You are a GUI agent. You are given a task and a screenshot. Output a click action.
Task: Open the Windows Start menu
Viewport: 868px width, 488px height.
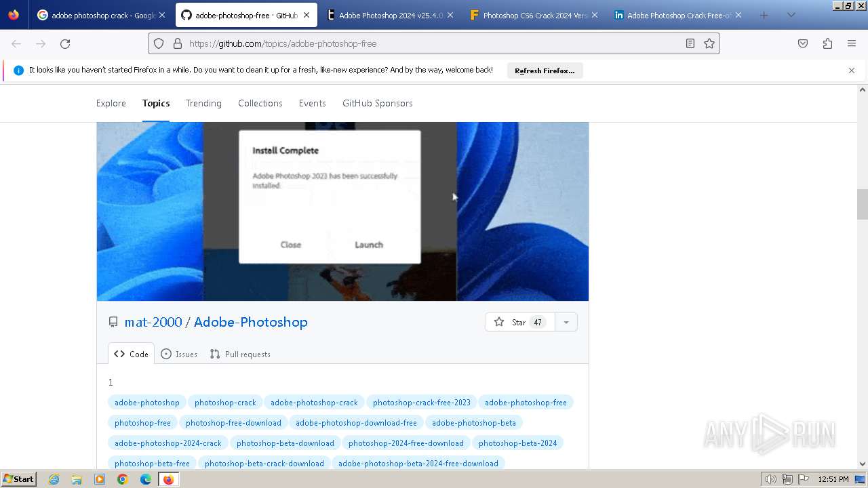click(x=18, y=479)
